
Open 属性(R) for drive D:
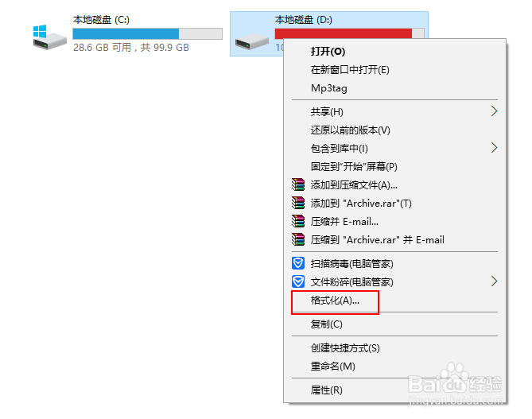pyautogui.click(x=326, y=390)
